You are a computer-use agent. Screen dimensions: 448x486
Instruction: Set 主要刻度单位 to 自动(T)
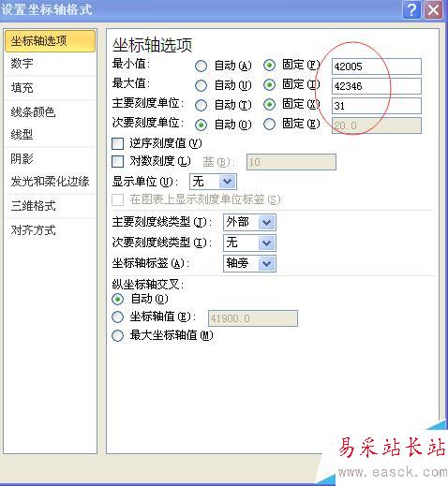pos(201,105)
